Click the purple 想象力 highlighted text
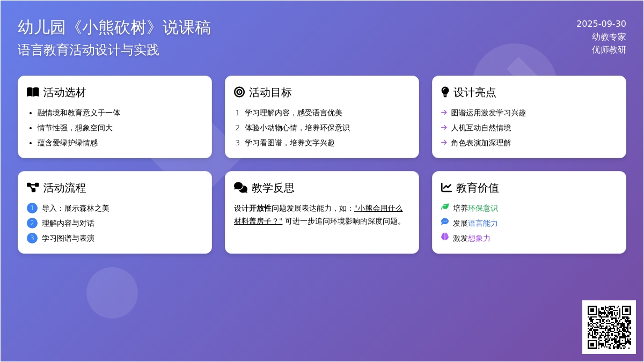Screen dimensions: 644x362 479,238
